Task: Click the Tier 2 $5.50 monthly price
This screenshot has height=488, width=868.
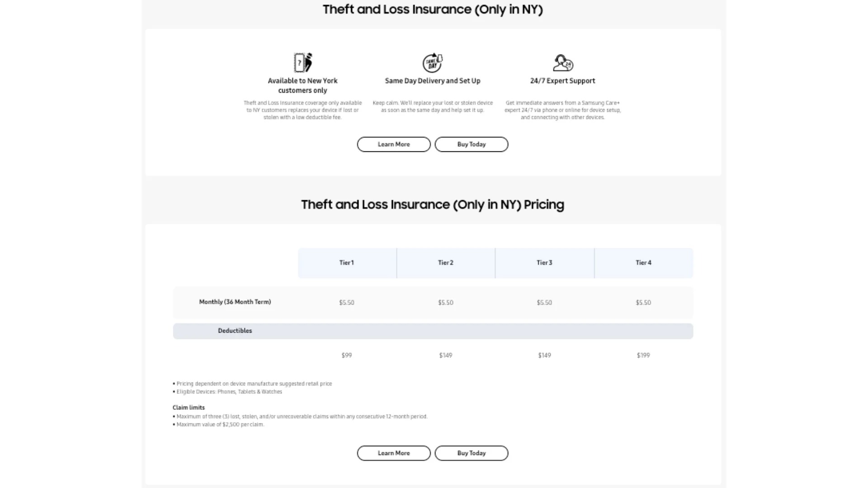Action: coord(446,303)
